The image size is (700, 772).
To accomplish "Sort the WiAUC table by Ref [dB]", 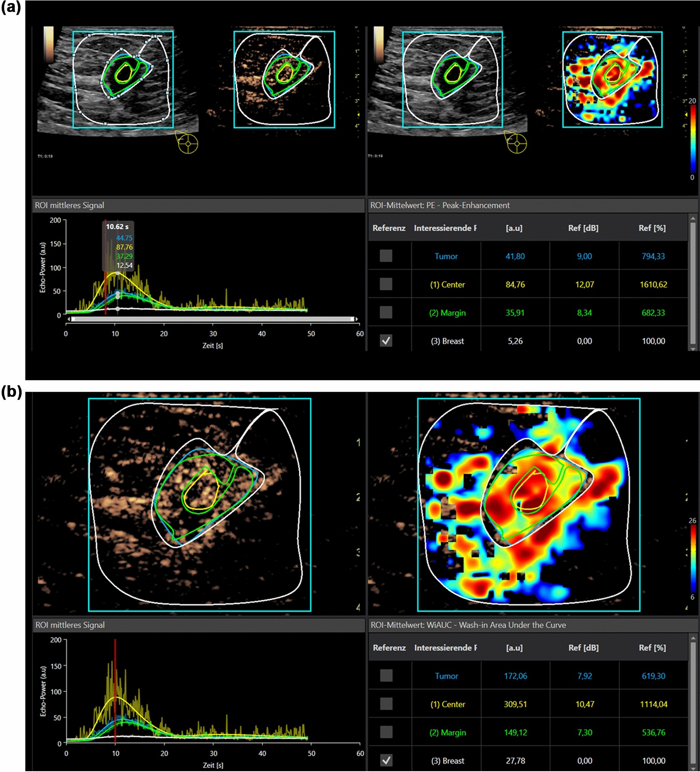I will pyautogui.click(x=584, y=647).
